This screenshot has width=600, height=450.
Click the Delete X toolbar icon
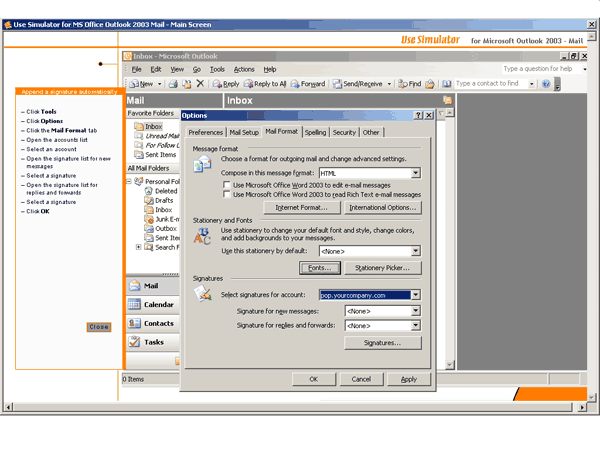[200, 83]
